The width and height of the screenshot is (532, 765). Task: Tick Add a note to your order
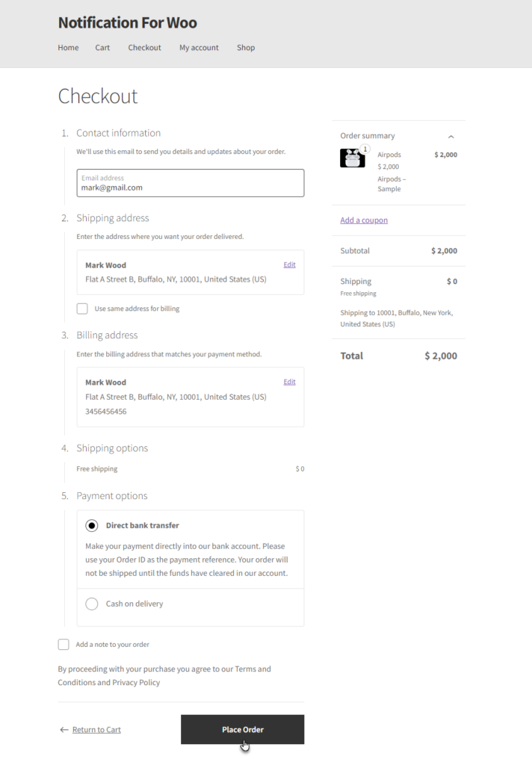tap(64, 645)
